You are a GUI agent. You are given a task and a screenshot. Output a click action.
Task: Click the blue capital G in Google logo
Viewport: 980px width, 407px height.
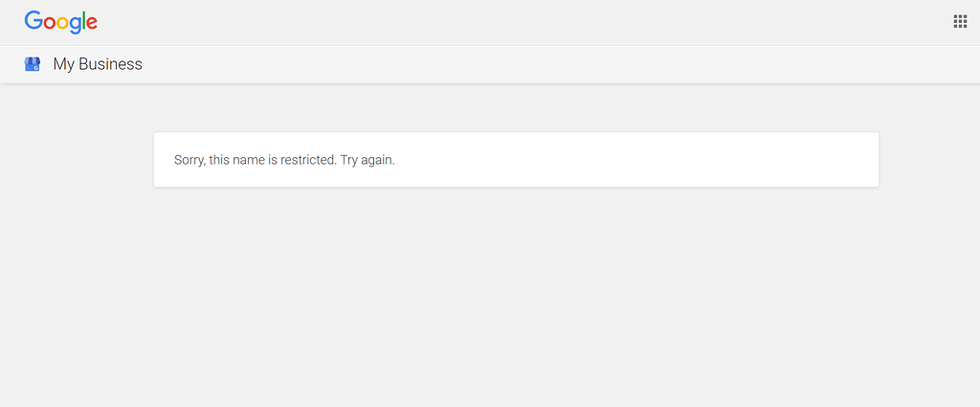point(33,21)
